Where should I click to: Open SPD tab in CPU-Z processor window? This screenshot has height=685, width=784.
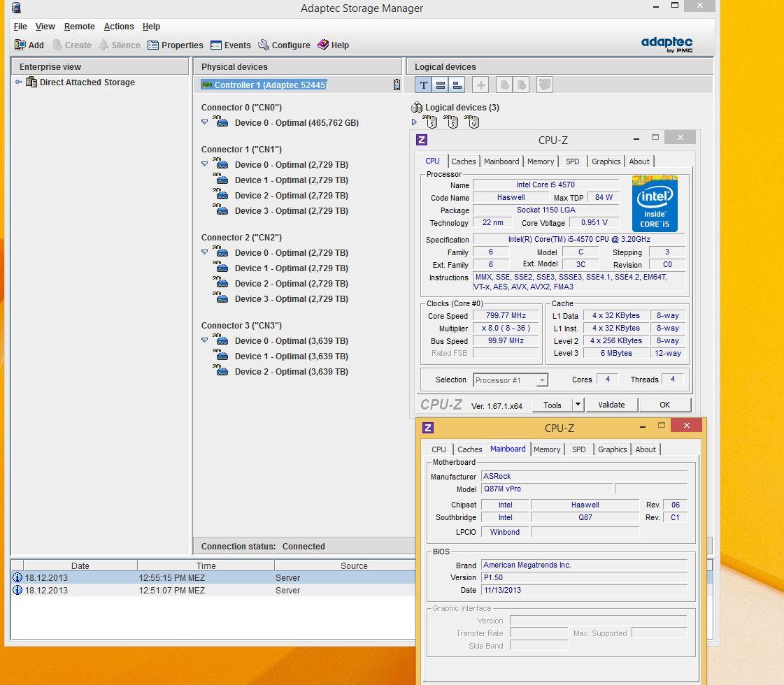point(573,161)
